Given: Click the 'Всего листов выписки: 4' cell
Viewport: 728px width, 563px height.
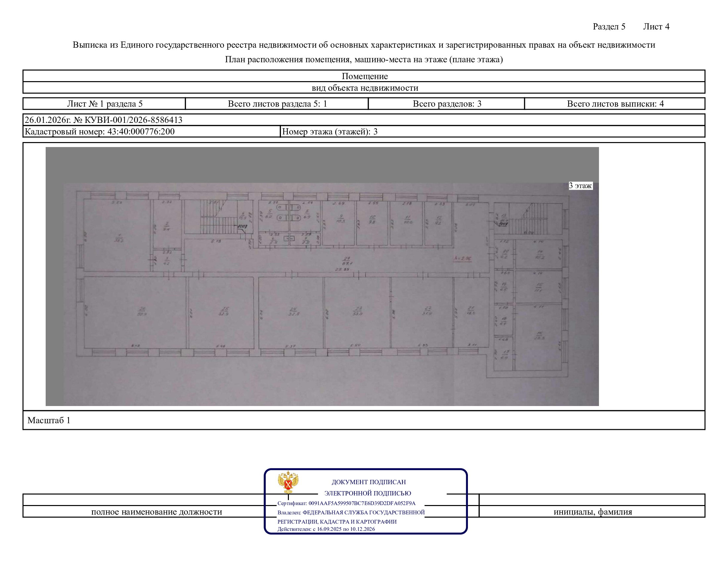Looking at the screenshot, I should [x=615, y=104].
